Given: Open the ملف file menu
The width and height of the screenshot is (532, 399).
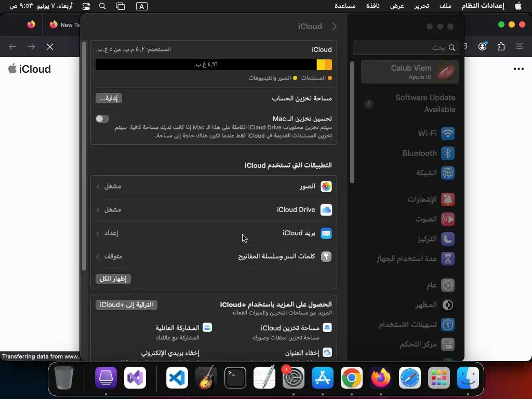Looking at the screenshot, I should [x=445, y=6].
